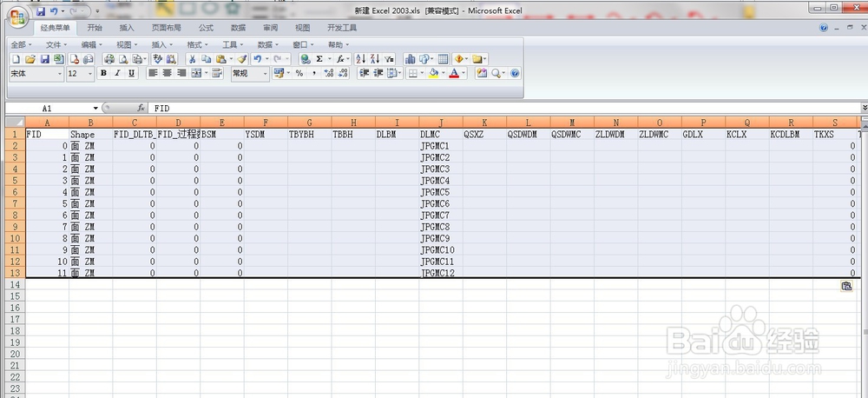Click the Paste clipboard icon

[220, 59]
